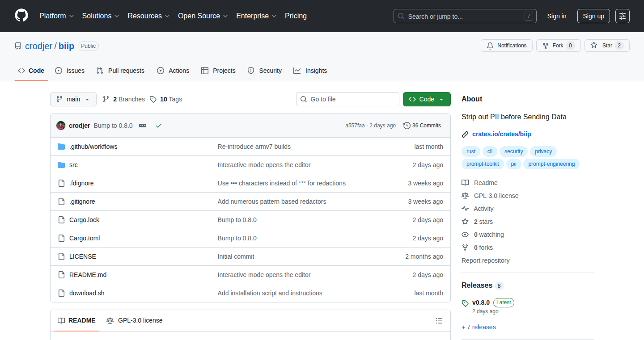Open 36 Commits history
The width and height of the screenshot is (644, 340).
422,126
